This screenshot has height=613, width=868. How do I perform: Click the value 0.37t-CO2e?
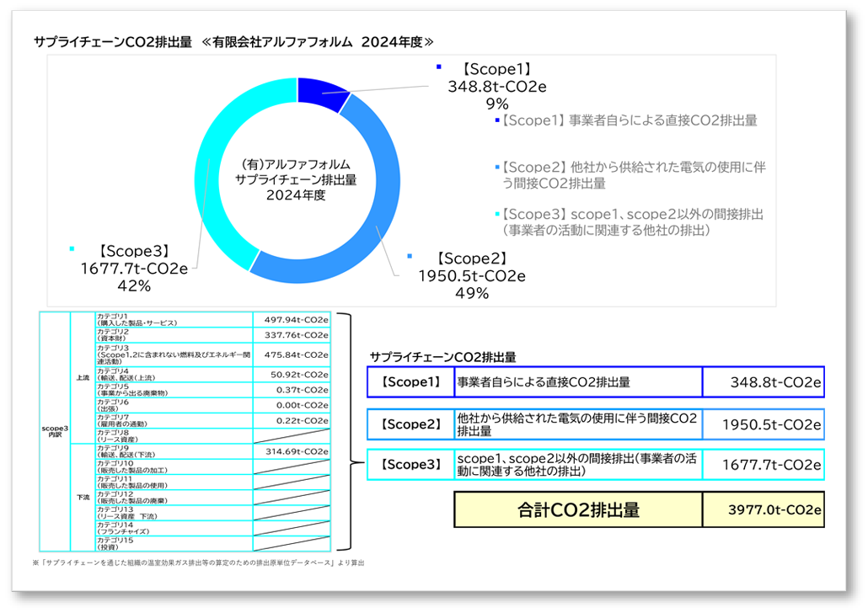pos(303,390)
